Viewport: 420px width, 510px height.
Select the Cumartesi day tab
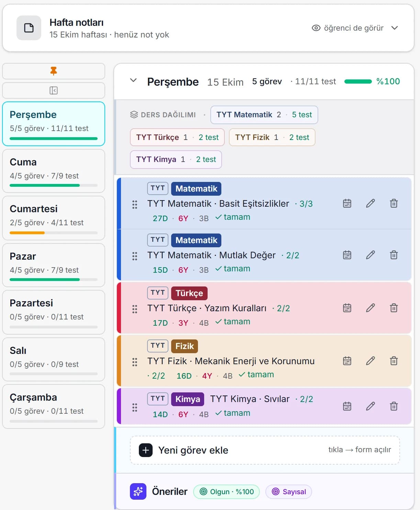[54, 218]
